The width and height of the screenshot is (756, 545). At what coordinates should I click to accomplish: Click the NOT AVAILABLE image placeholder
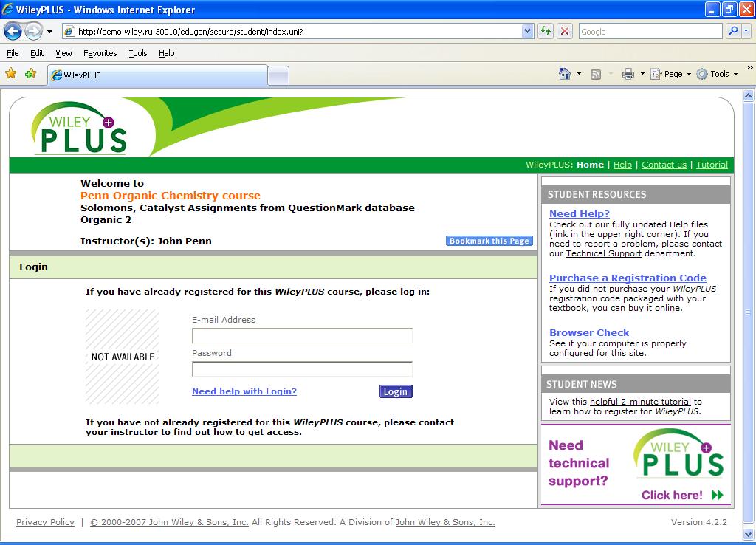tap(123, 357)
